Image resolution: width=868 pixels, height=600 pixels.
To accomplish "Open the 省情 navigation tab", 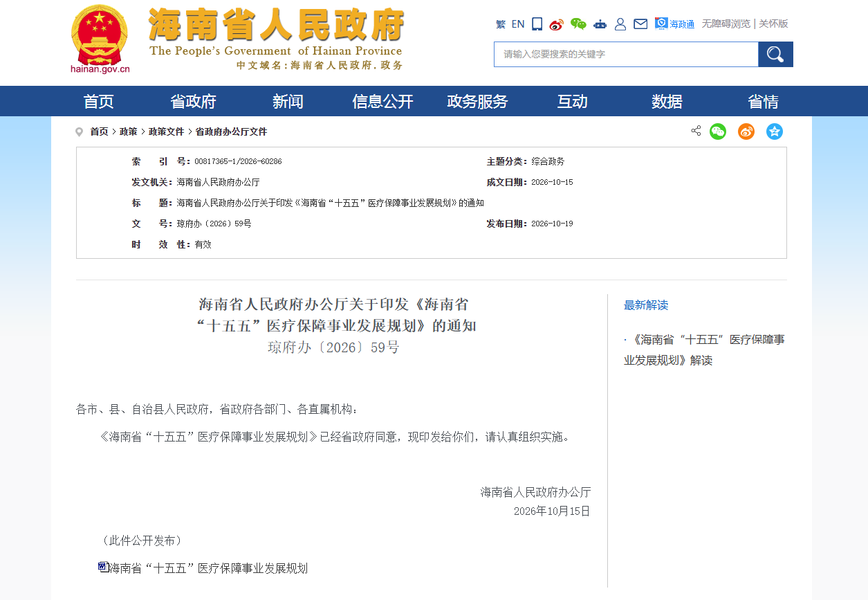I will (x=764, y=102).
